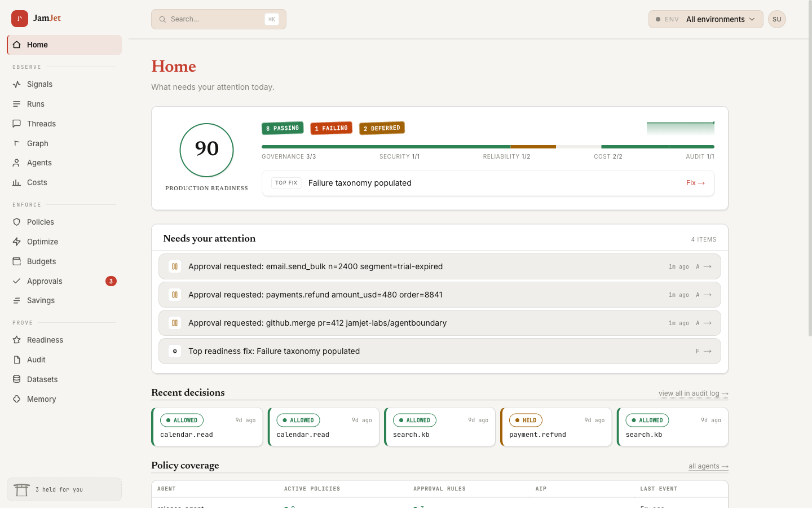Click the 90 production readiness score ring

[207, 150]
